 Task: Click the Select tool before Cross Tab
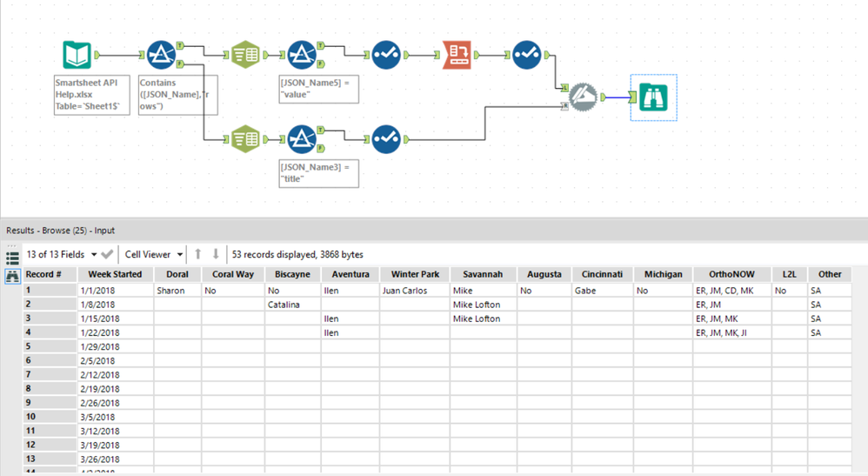386,55
